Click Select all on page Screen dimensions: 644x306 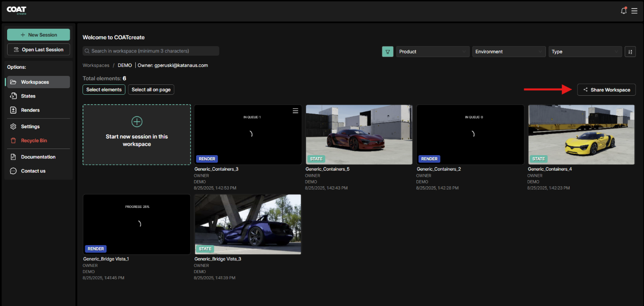(151, 90)
